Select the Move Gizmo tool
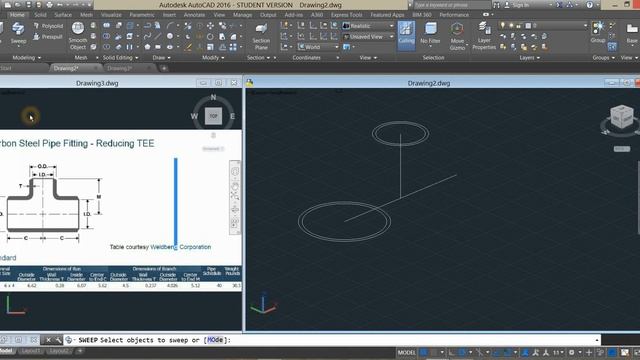 457,36
